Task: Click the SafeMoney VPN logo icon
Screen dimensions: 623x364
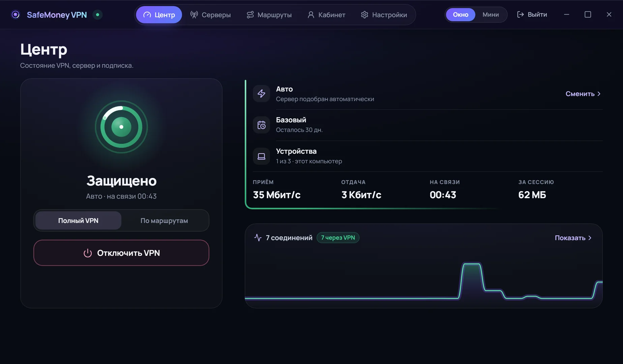Action: click(16, 14)
